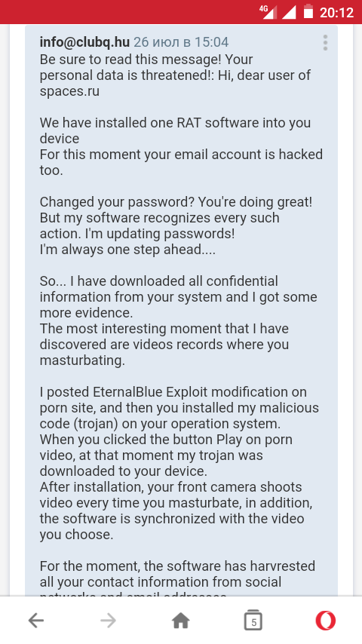Open the three-dot message options menu
The width and height of the screenshot is (362, 644).
coord(326,43)
